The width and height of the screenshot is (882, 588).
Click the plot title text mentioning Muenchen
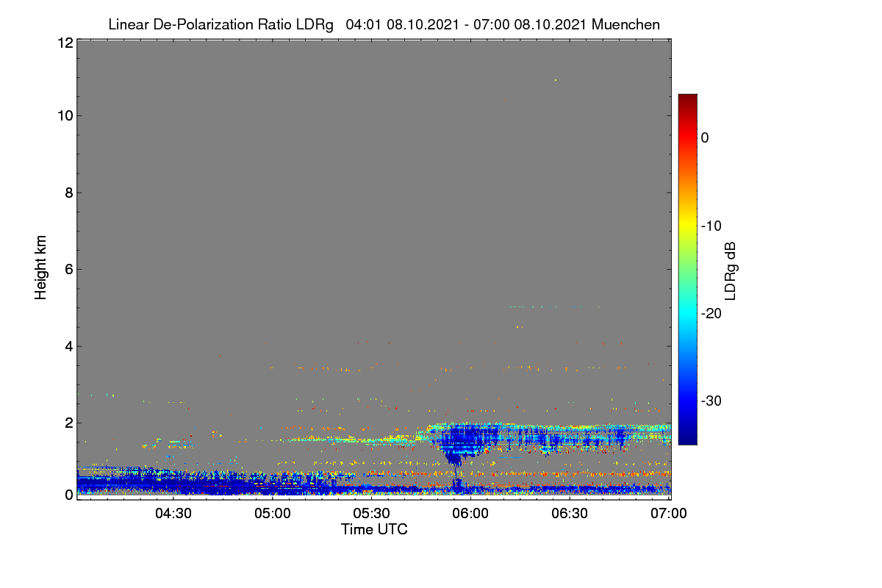tap(384, 24)
